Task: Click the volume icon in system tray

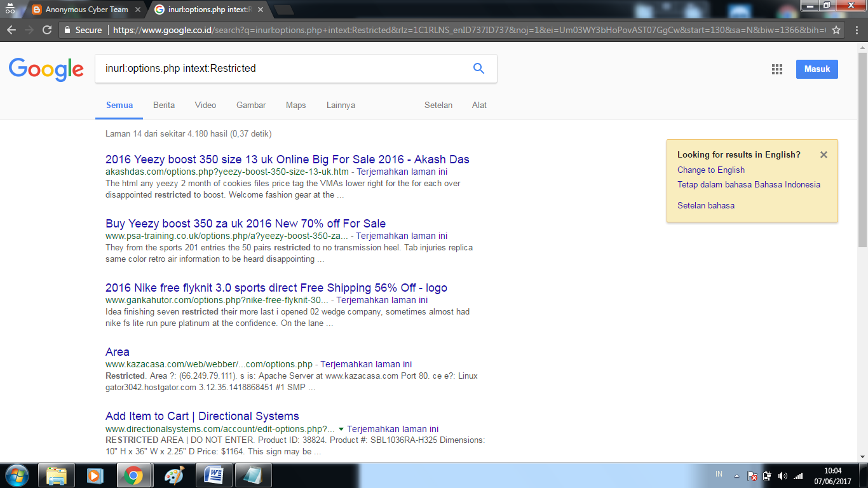Action: [782, 476]
